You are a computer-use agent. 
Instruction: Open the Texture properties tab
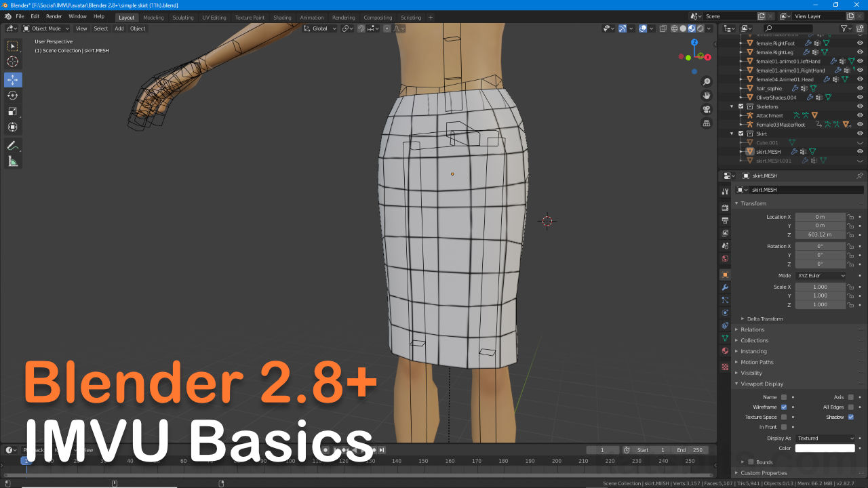(725, 367)
